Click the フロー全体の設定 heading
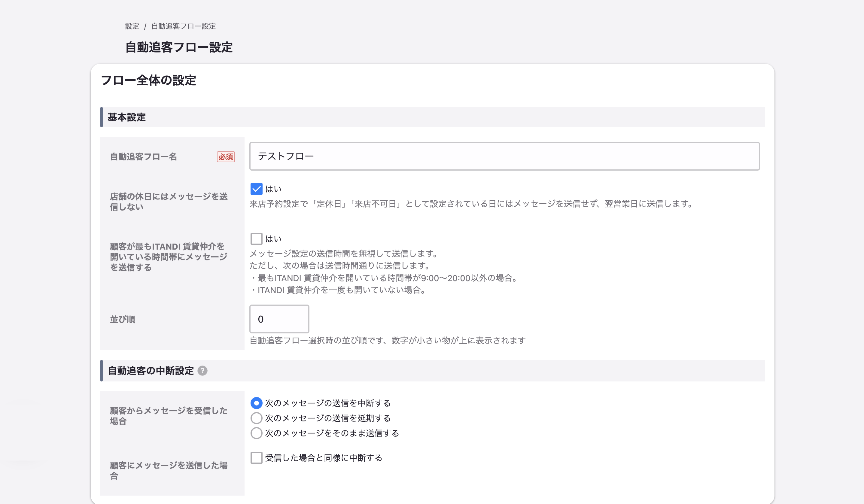Image resolution: width=864 pixels, height=504 pixels. (148, 80)
